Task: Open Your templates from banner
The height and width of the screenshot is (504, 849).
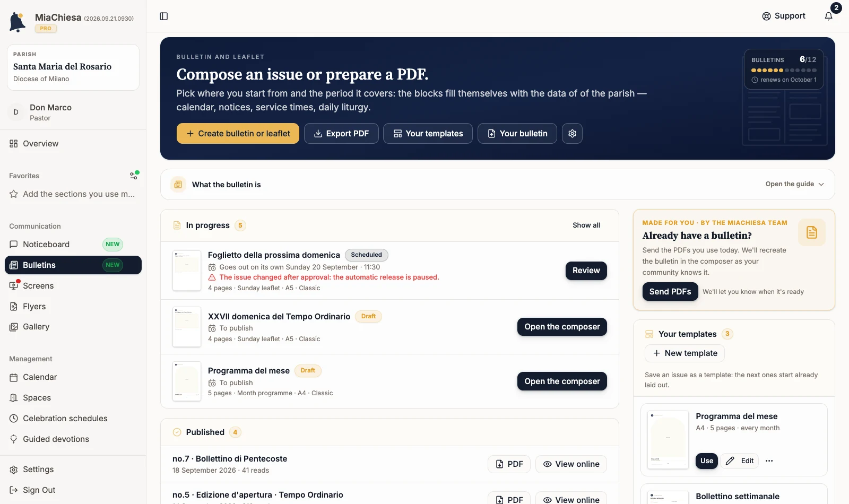Action: tap(428, 134)
